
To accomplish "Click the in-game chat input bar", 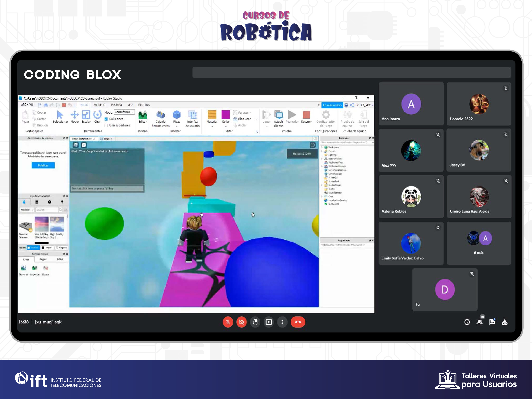I will 107,188.
